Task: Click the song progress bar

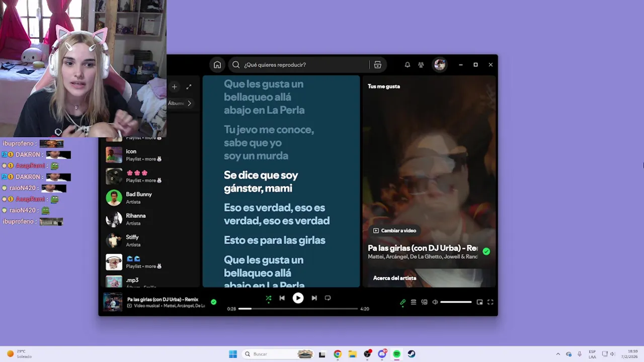Action: (x=298, y=309)
